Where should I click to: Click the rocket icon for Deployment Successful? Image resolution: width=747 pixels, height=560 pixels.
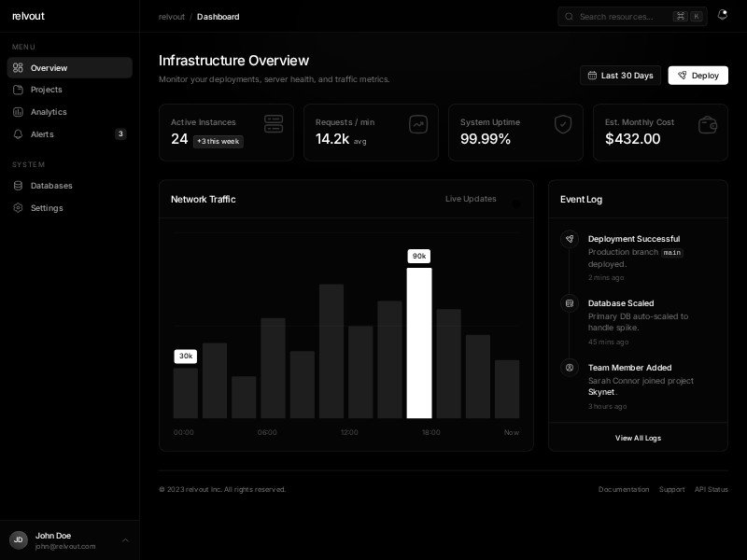569,239
